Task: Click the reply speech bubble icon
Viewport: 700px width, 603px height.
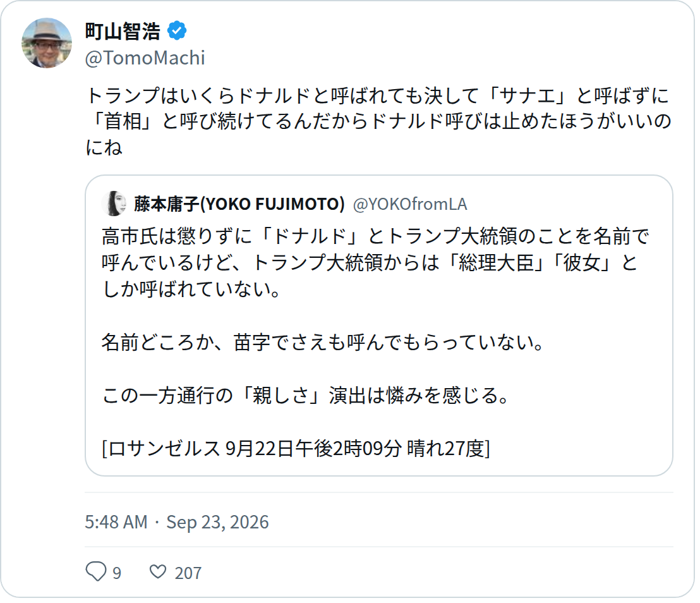Action: pyautogui.click(x=96, y=571)
